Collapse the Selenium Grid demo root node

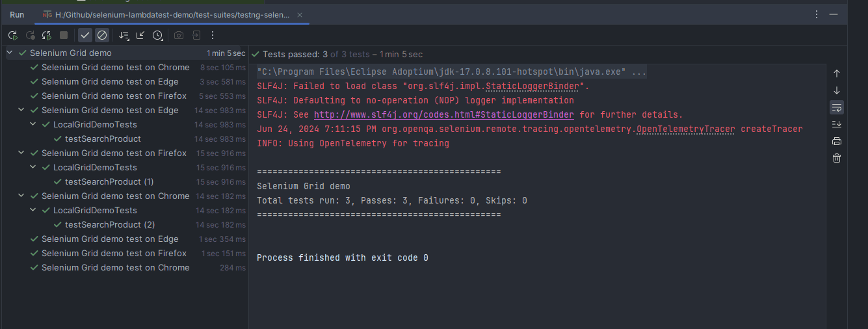click(x=10, y=53)
